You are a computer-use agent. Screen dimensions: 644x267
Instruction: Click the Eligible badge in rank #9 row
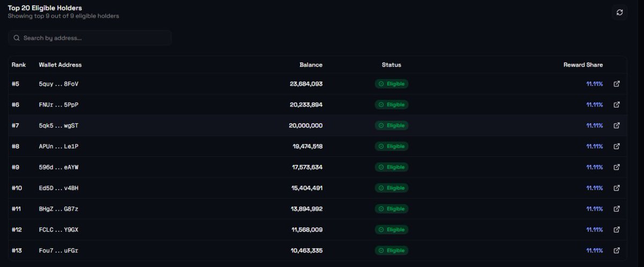(391, 167)
